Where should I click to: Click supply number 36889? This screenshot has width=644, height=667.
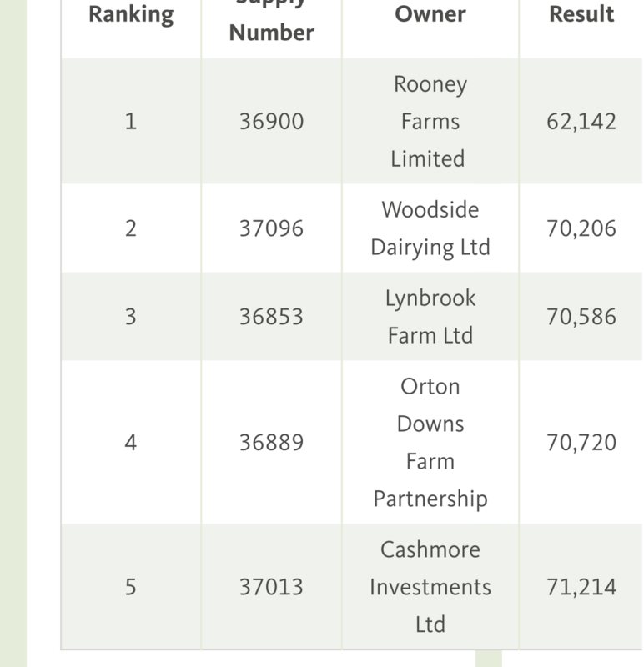click(x=271, y=442)
